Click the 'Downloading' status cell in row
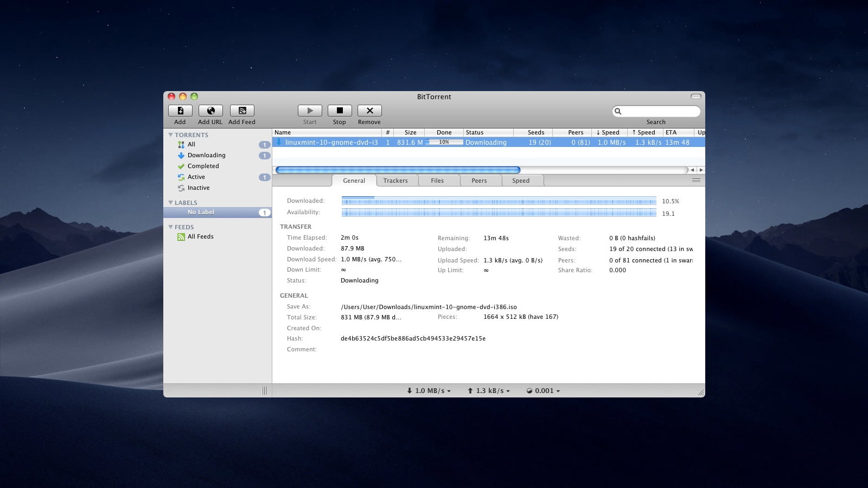Image resolution: width=868 pixels, height=488 pixels. point(486,143)
